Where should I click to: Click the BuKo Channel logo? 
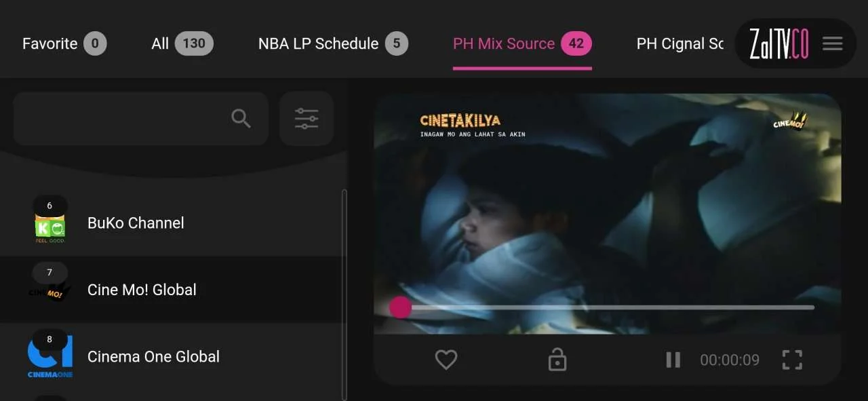click(x=50, y=227)
